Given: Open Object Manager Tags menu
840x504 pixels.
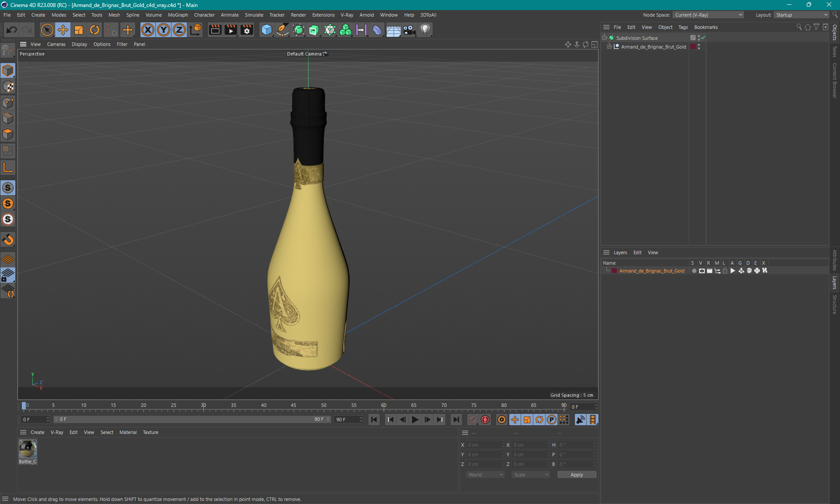Looking at the screenshot, I should 683,27.
